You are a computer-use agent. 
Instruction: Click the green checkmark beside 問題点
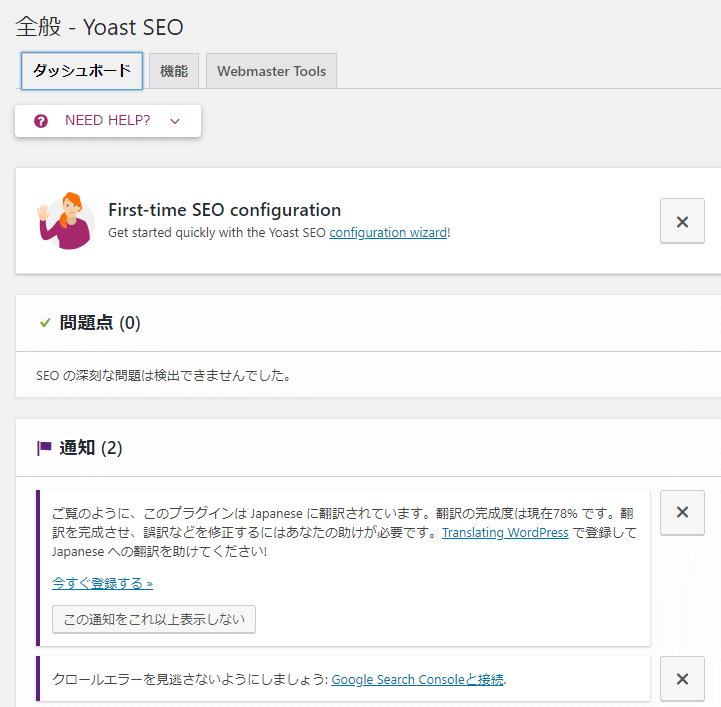(x=45, y=323)
